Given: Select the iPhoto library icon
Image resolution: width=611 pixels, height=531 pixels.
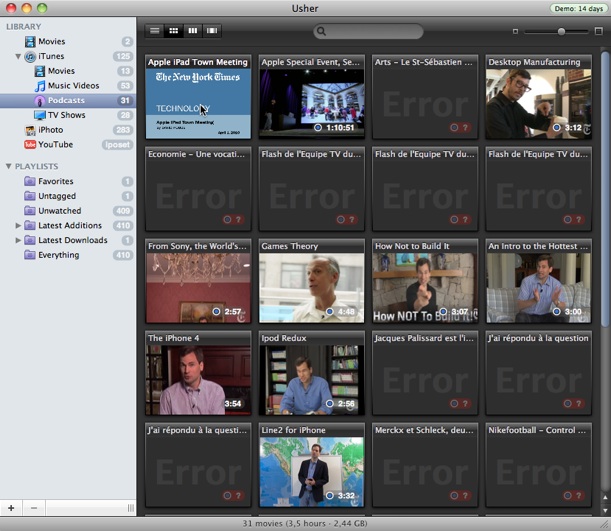Looking at the screenshot, I should 30,130.
